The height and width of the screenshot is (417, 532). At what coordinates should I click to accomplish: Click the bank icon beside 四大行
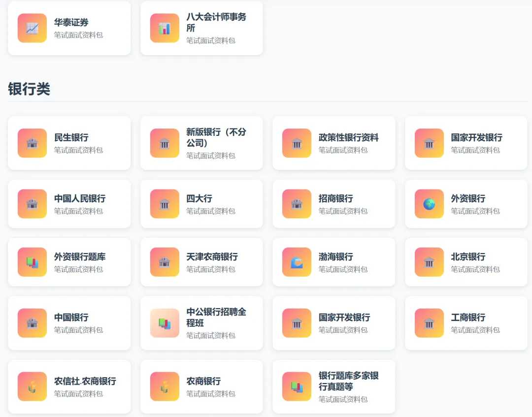point(165,204)
